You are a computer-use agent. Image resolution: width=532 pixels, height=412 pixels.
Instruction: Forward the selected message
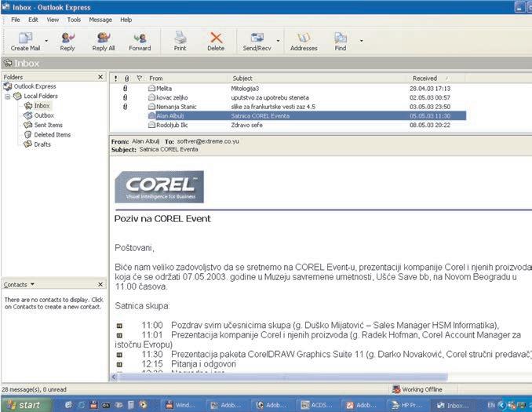point(140,41)
